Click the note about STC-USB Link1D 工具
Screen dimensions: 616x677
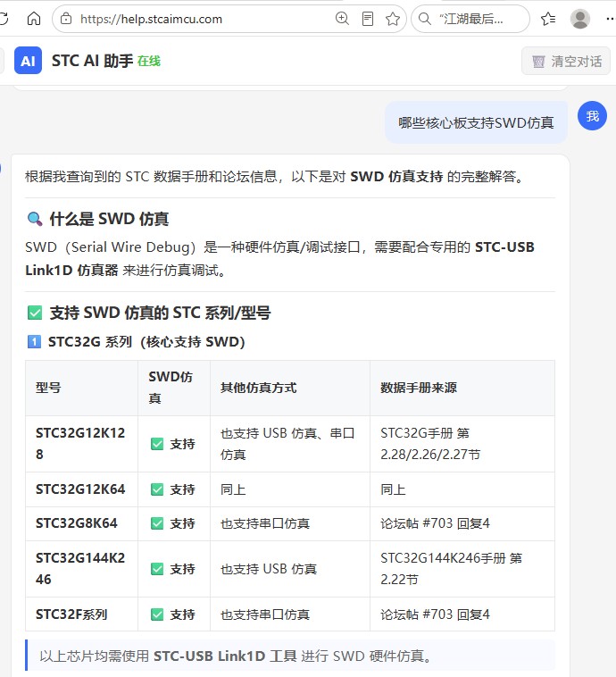click(x=290, y=656)
